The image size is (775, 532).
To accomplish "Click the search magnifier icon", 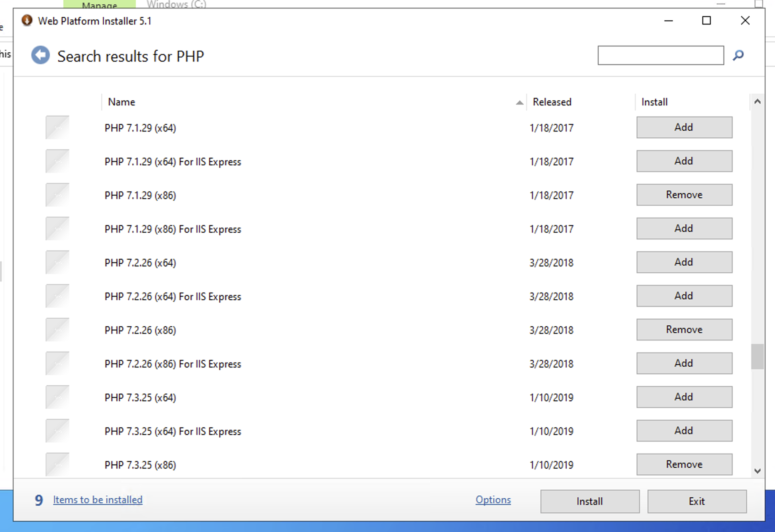I will [738, 55].
